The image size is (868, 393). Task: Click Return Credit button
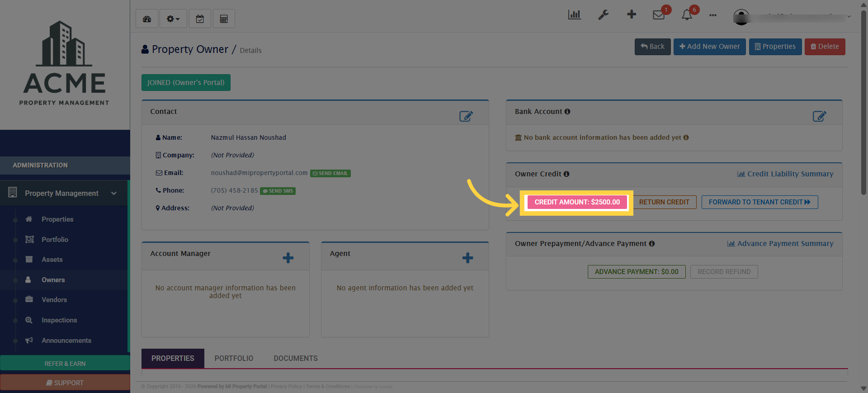[x=664, y=202]
